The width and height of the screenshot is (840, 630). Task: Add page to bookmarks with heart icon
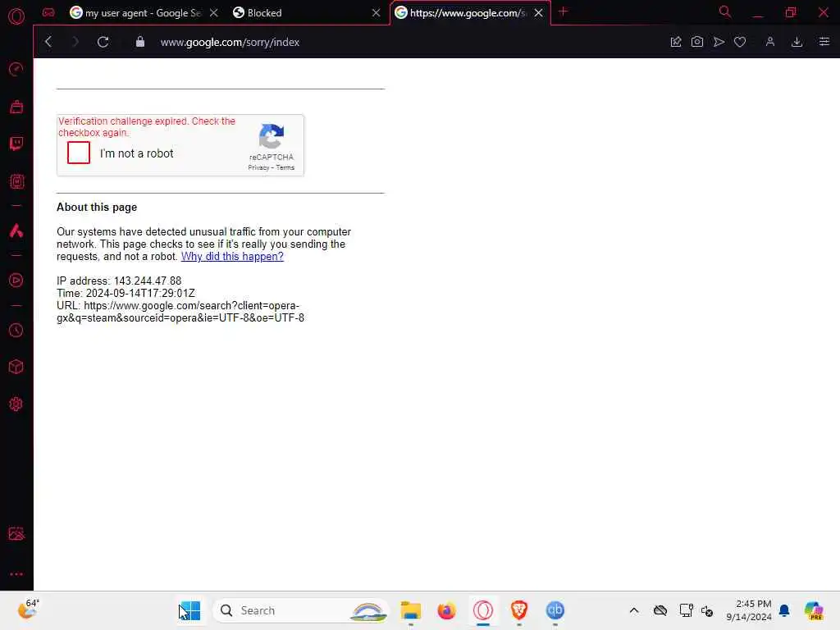(740, 42)
